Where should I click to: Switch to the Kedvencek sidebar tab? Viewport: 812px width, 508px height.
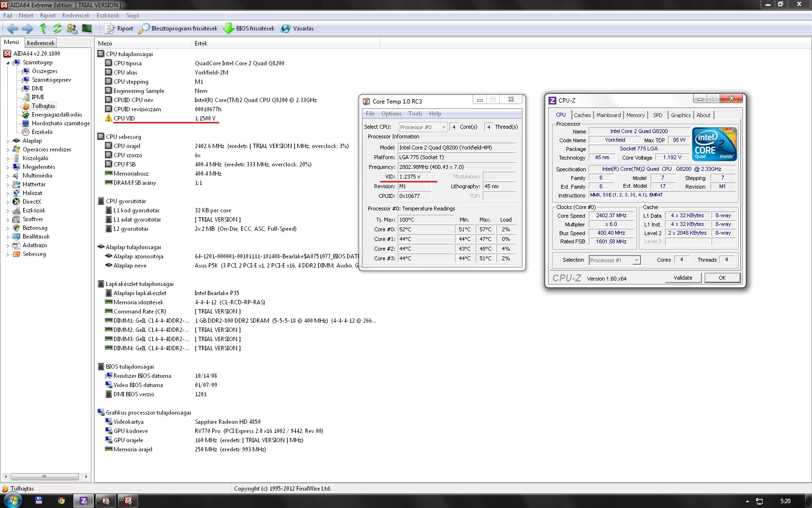pyautogui.click(x=41, y=43)
